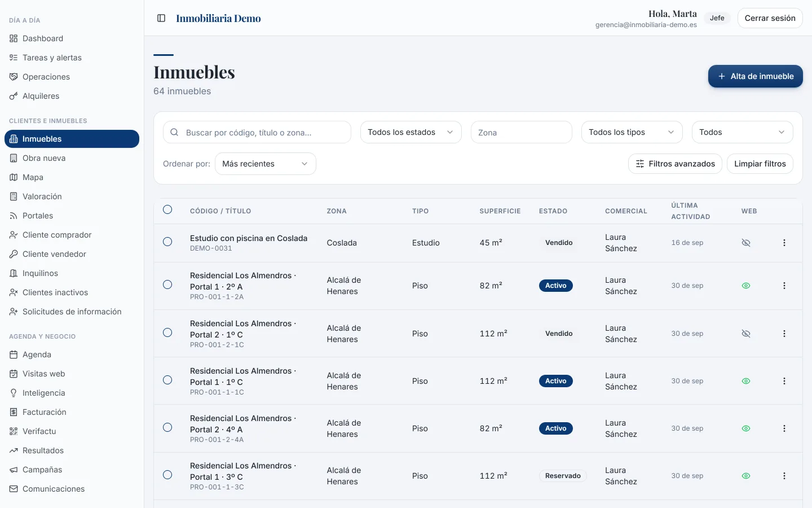Click the Alta de inmueble button
Screen dimensions: 812x508
coord(756,76)
